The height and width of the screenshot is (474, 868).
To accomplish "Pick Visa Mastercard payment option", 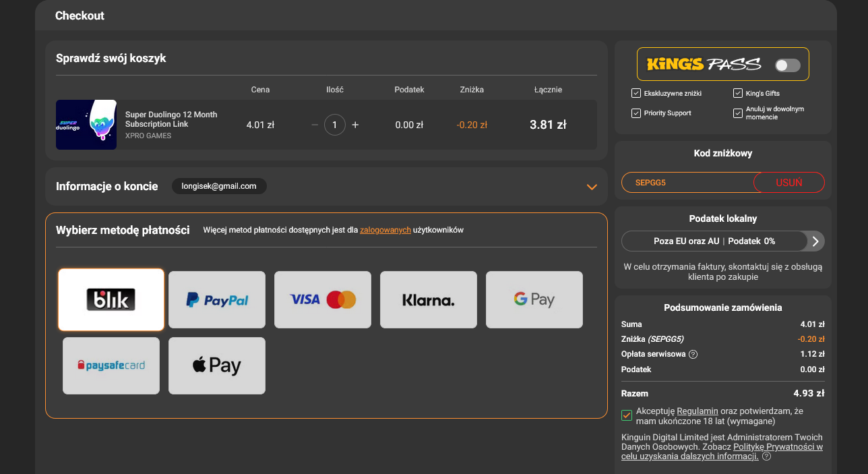I will point(323,300).
